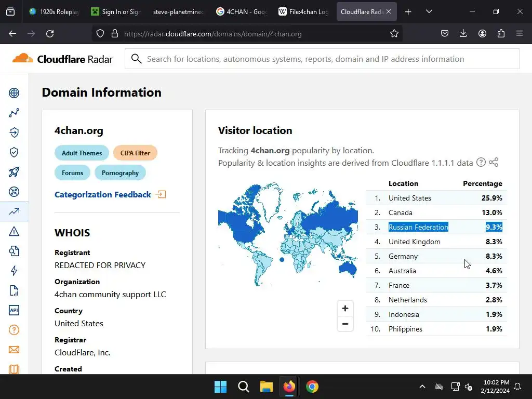The width and height of the screenshot is (532, 399).
Task: Click the highlighted Russian Federation entry
Action: pos(418,227)
